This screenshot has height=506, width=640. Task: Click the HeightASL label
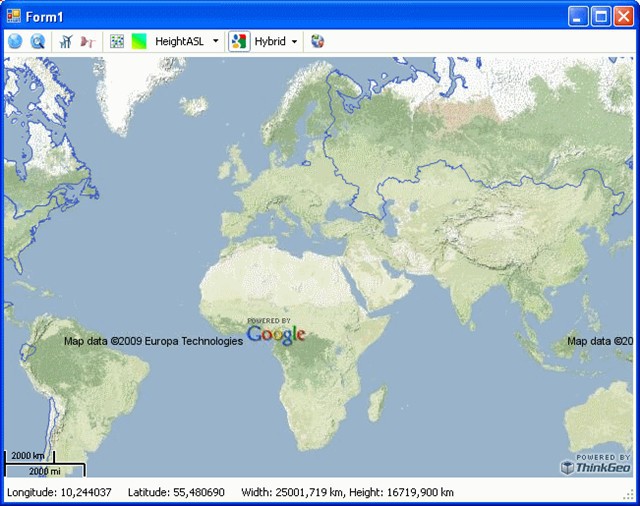(x=180, y=41)
